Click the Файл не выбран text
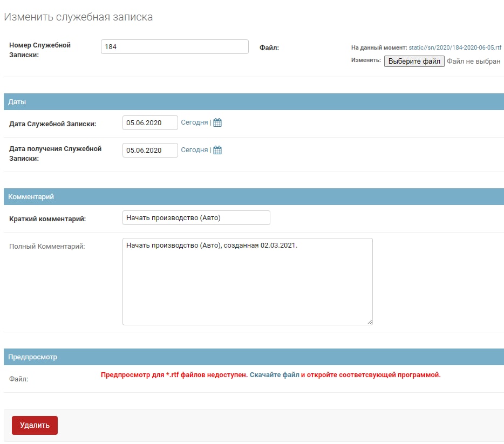Screen dimensions: 504x444 [x=473, y=62]
